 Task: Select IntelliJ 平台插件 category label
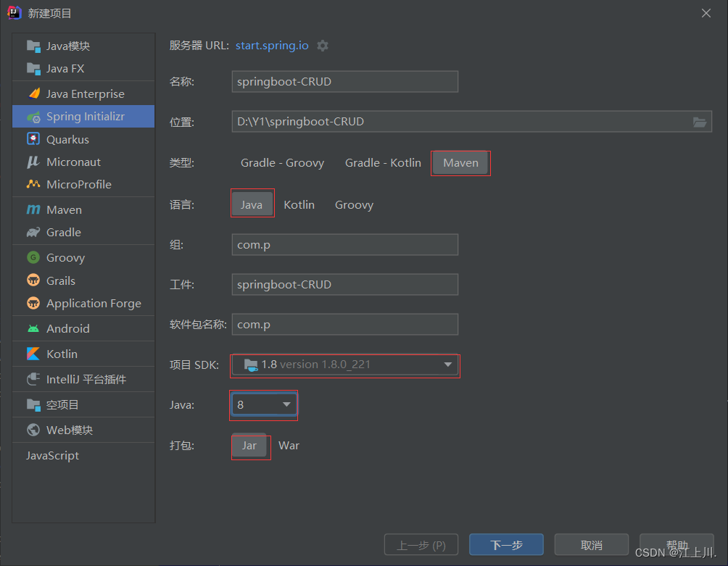click(x=86, y=379)
